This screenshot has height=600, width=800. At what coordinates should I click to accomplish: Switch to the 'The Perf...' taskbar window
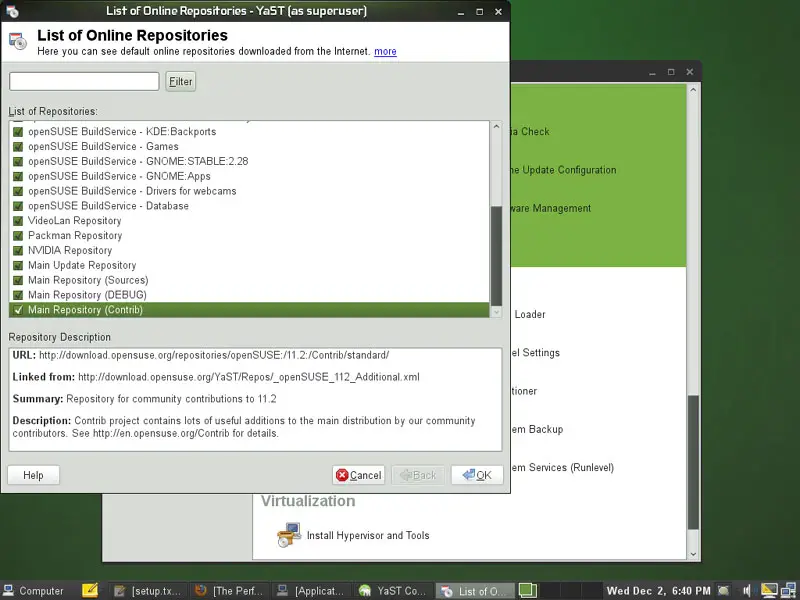point(230,591)
